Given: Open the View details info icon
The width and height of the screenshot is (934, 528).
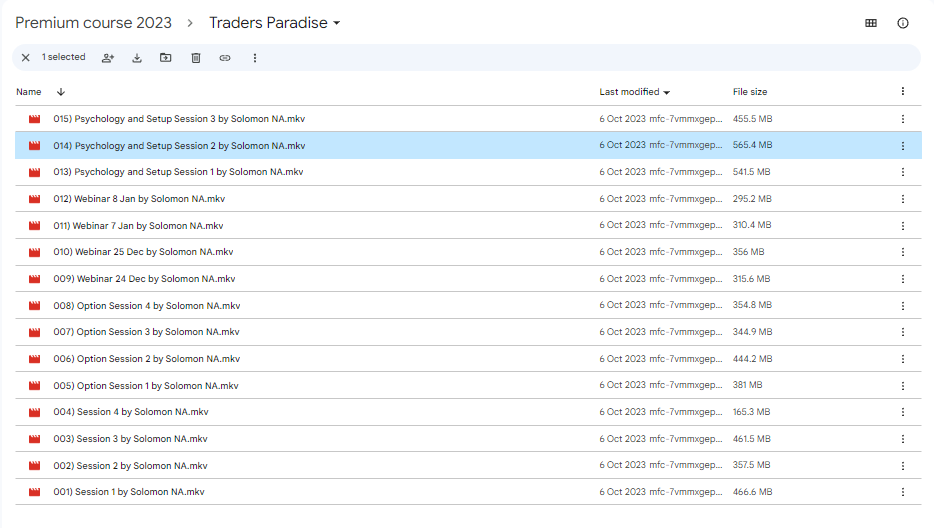Looking at the screenshot, I should pos(903,23).
